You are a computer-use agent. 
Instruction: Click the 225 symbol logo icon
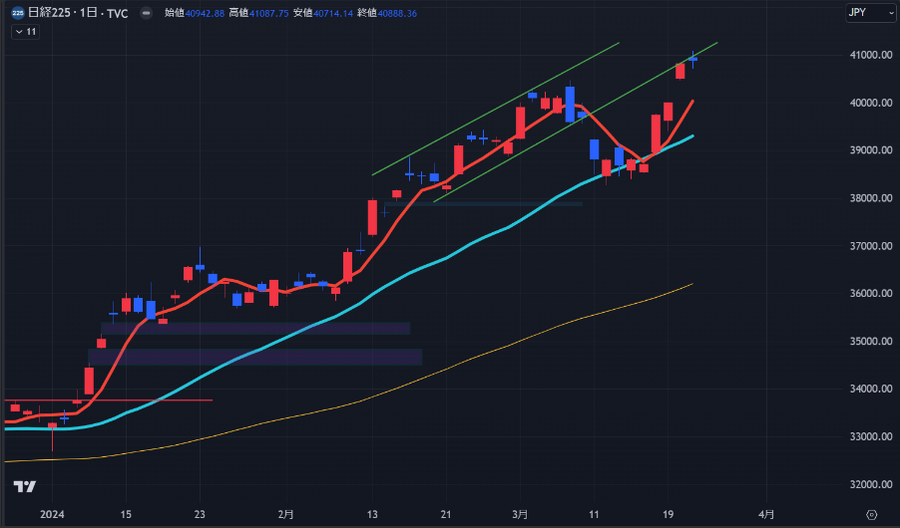(x=17, y=13)
